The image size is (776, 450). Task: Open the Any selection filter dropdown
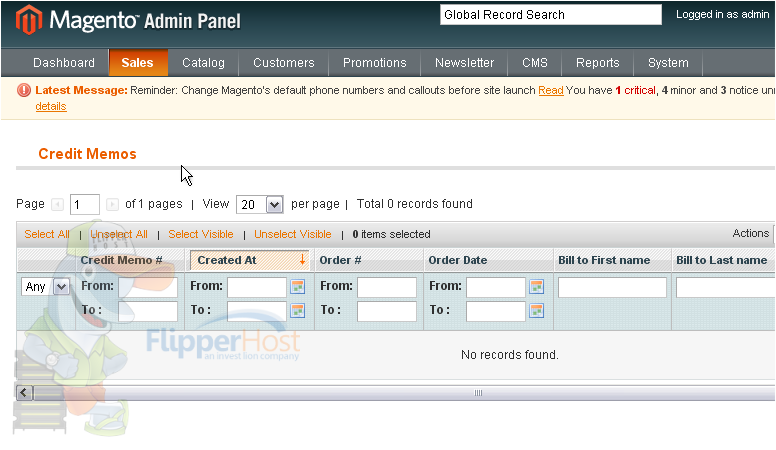(45, 287)
